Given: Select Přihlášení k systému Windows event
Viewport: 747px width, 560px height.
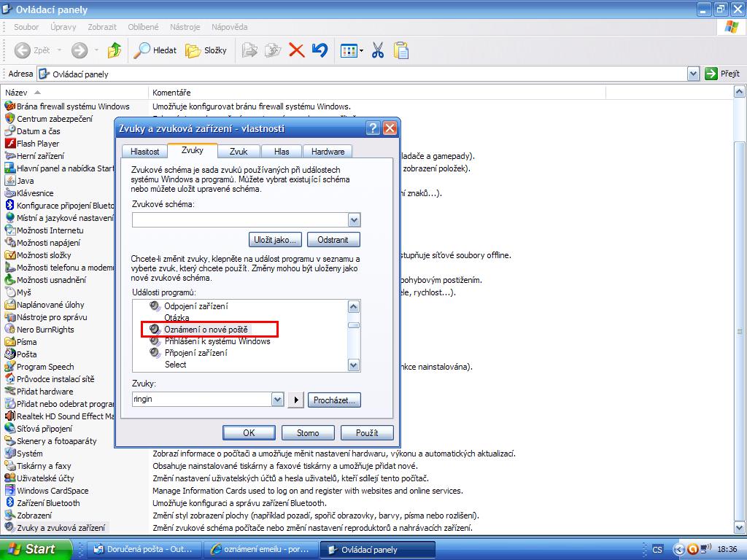Looking at the screenshot, I should 217,341.
